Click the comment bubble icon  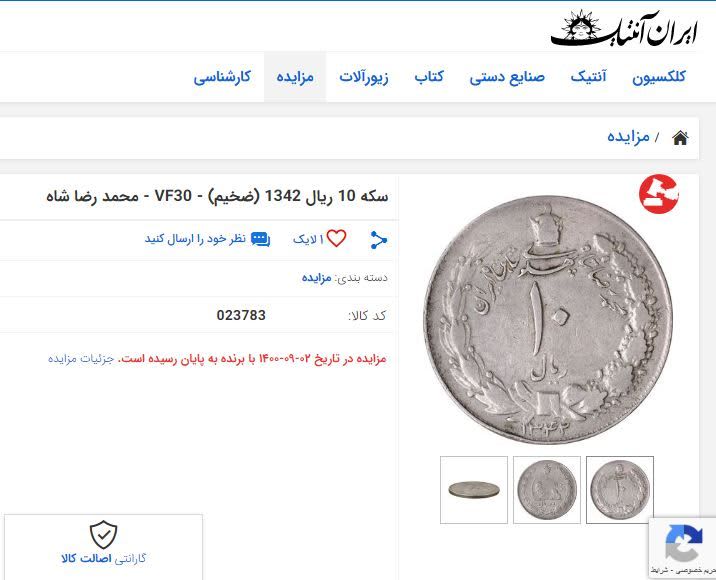point(261,239)
